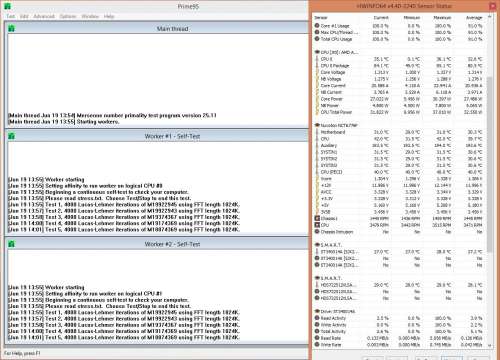Collapse the Nuvoton NCT67 sensor group
Viewport: 500px width, 360px height.
click(x=317, y=125)
